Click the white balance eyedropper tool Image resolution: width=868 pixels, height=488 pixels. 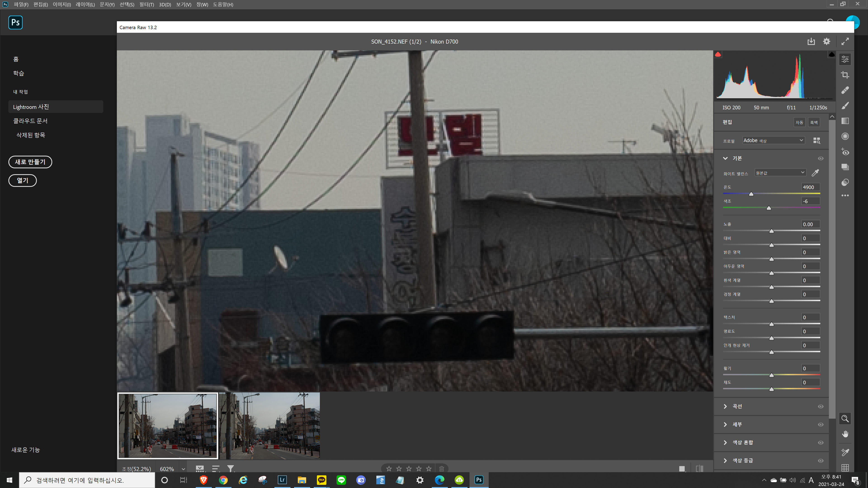815,173
